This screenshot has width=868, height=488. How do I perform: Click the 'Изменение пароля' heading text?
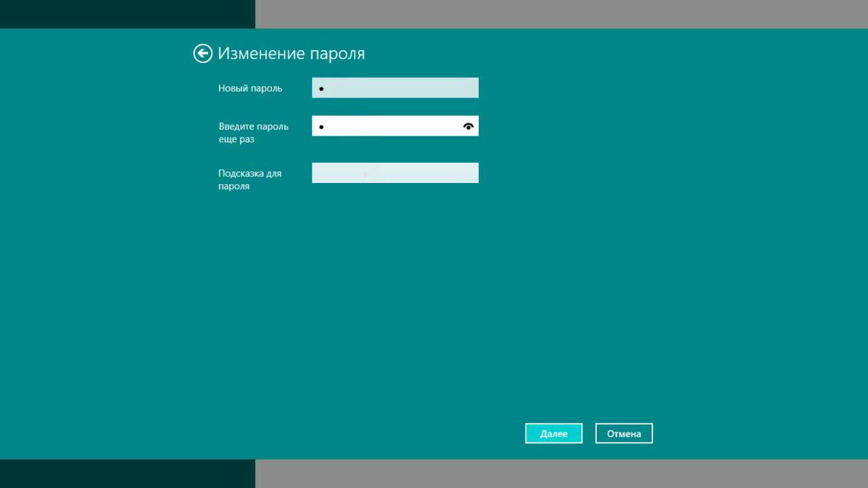pyautogui.click(x=292, y=54)
